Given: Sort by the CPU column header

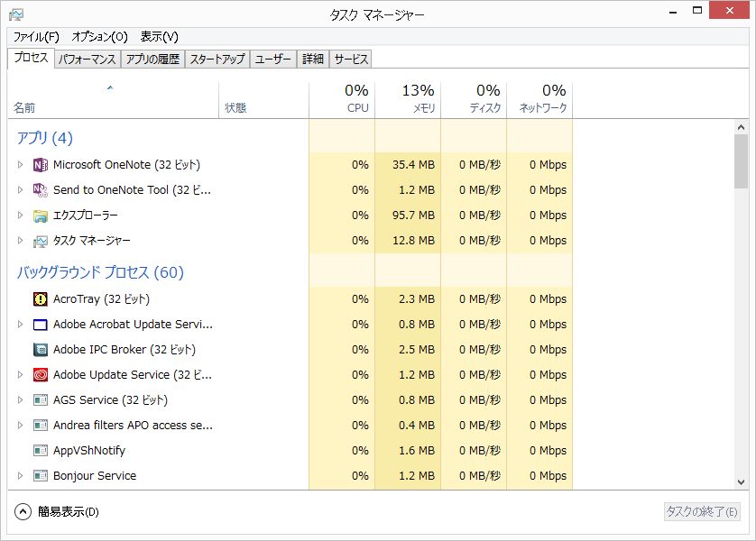Looking at the screenshot, I should point(342,100).
